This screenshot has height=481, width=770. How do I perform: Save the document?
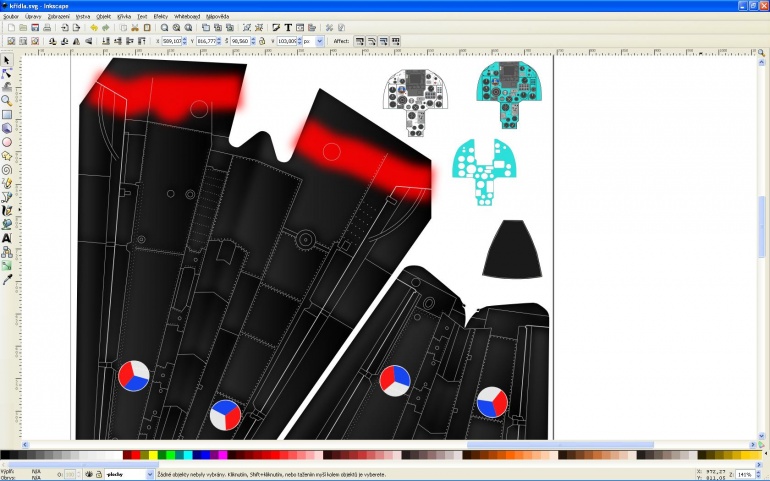tap(35, 28)
